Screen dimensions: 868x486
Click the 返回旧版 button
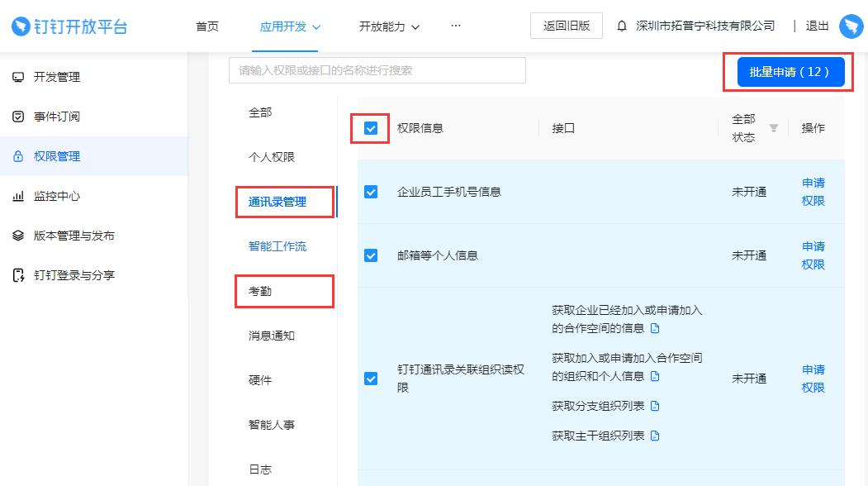pos(567,26)
